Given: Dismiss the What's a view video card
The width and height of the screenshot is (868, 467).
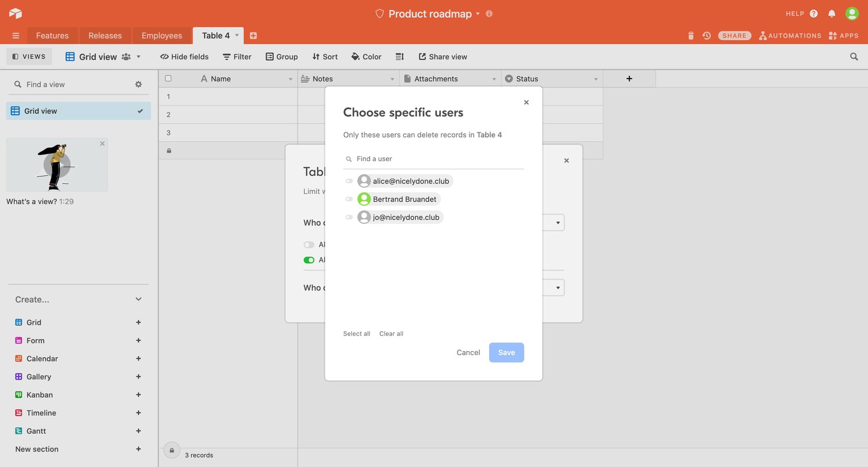Looking at the screenshot, I should pos(102,143).
